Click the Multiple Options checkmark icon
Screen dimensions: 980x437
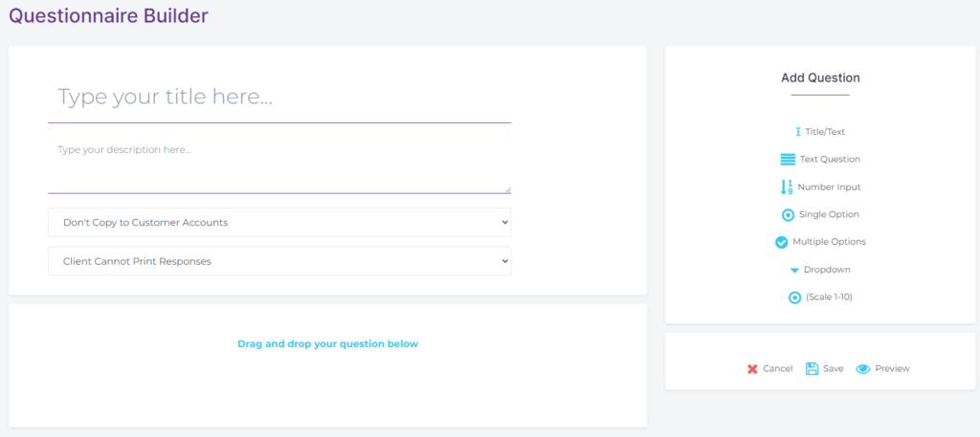(781, 242)
